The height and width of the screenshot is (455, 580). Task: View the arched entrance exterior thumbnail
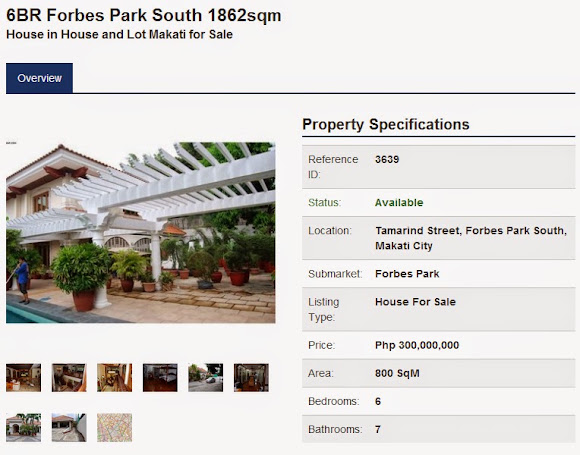pyautogui.click(x=23, y=428)
